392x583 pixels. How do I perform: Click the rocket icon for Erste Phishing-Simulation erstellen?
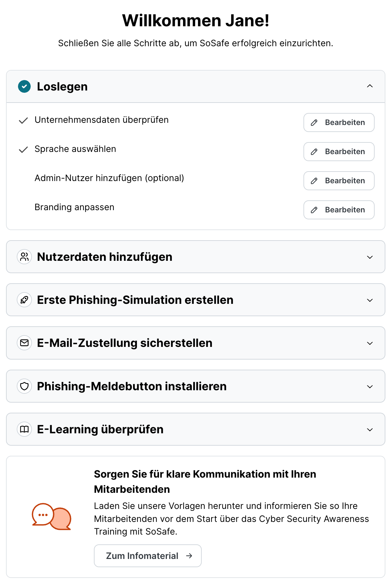(x=24, y=300)
